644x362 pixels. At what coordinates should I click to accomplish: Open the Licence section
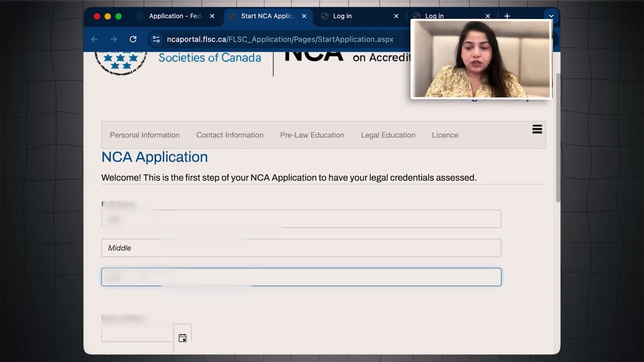tap(445, 135)
